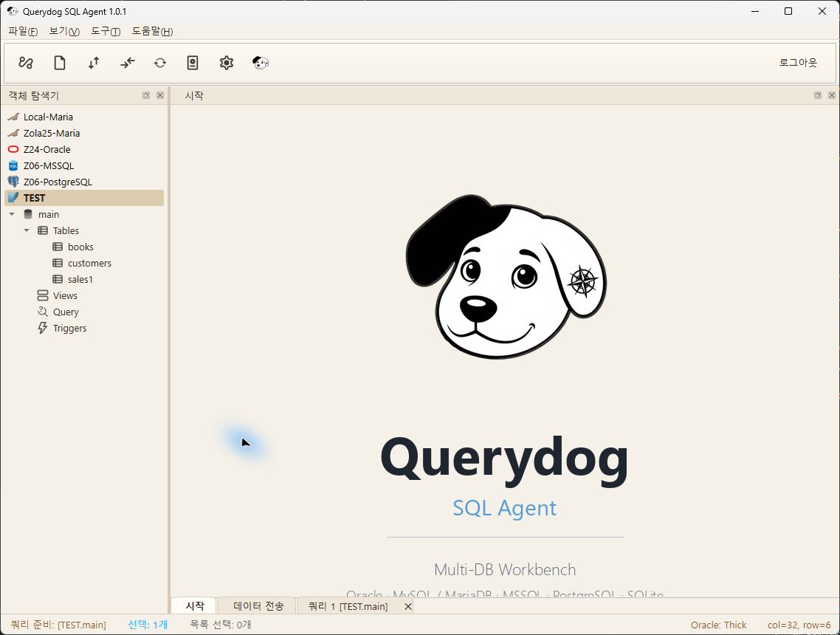Open the 도구 menu
Viewport: 840px width, 635px height.
coord(106,31)
